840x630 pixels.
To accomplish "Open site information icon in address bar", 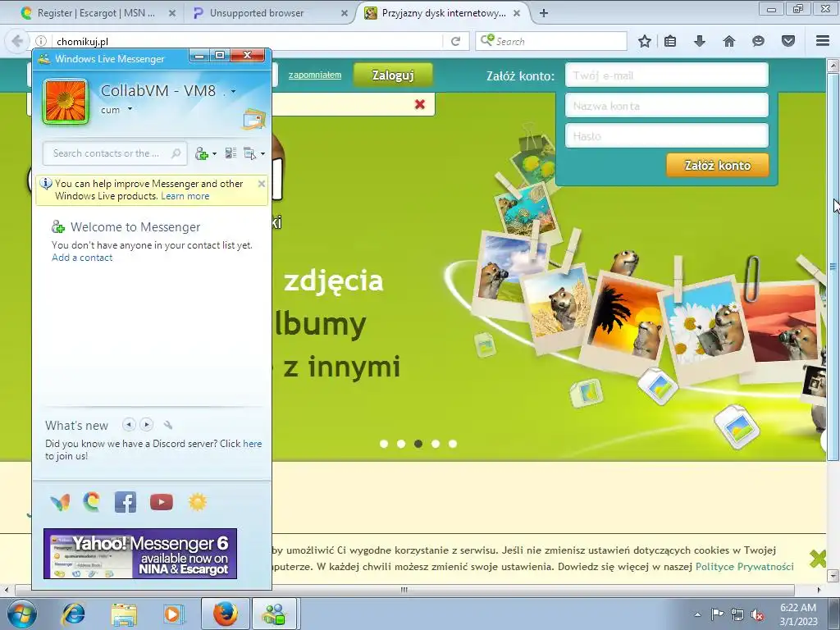I will 41,41.
